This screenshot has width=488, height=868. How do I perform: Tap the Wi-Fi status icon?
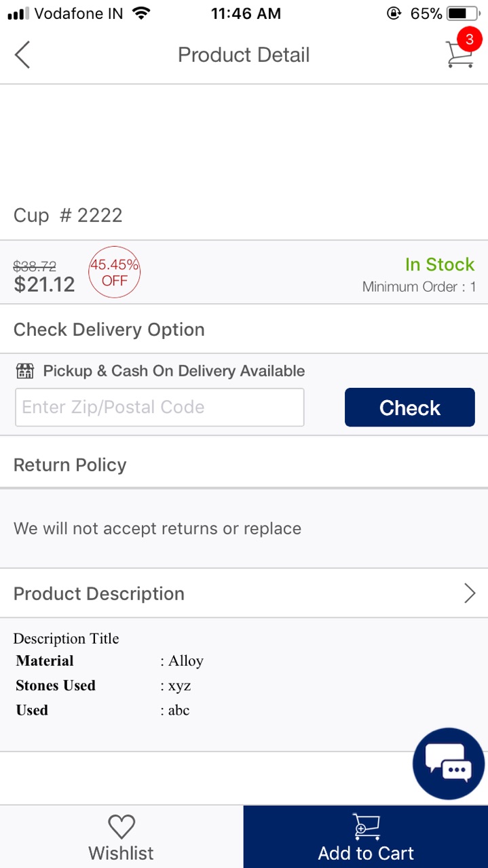click(141, 13)
